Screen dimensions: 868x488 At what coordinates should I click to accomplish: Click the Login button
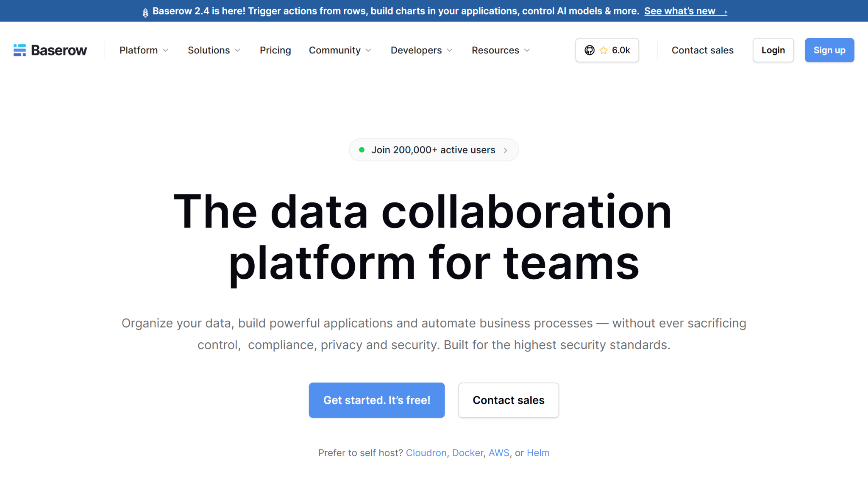[773, 50]
